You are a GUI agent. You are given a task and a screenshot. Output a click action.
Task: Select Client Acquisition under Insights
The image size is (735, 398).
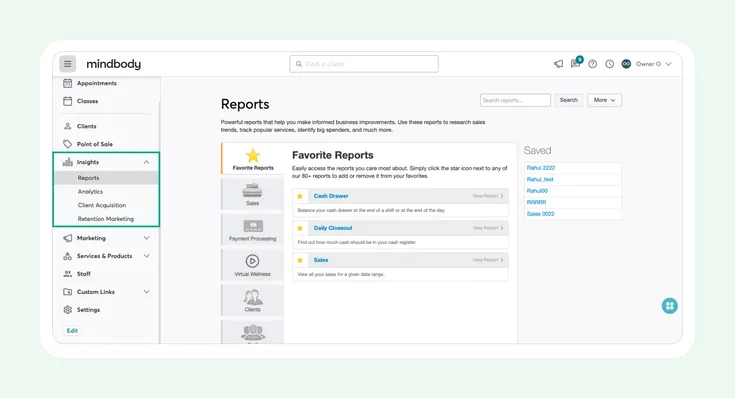coord(102,205)
